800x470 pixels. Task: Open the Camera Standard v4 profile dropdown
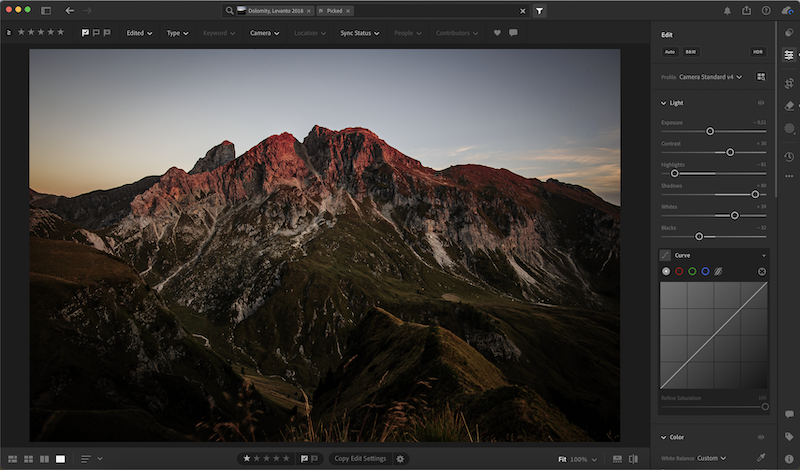coord(711,77)
